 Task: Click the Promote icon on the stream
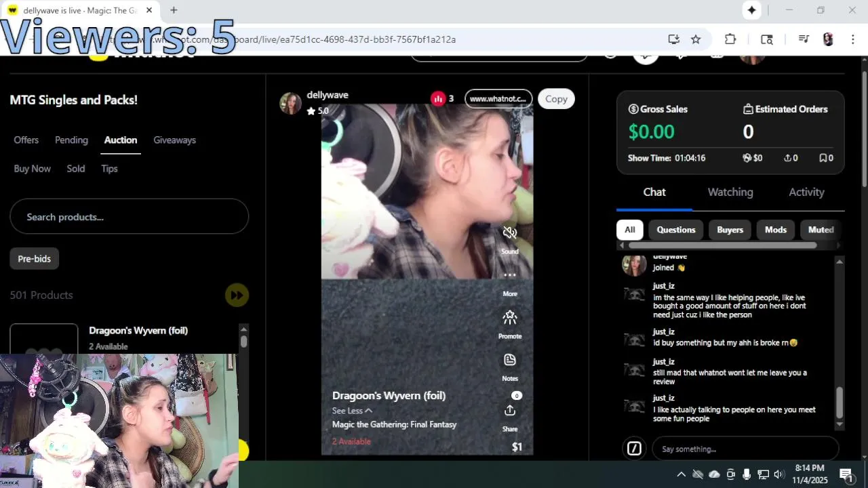pyautogui.click(x=510, y=317)
